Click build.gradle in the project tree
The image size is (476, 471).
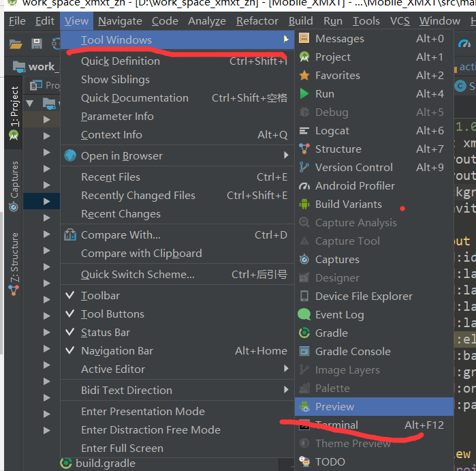pyautogui.click(x=106, y=464)
